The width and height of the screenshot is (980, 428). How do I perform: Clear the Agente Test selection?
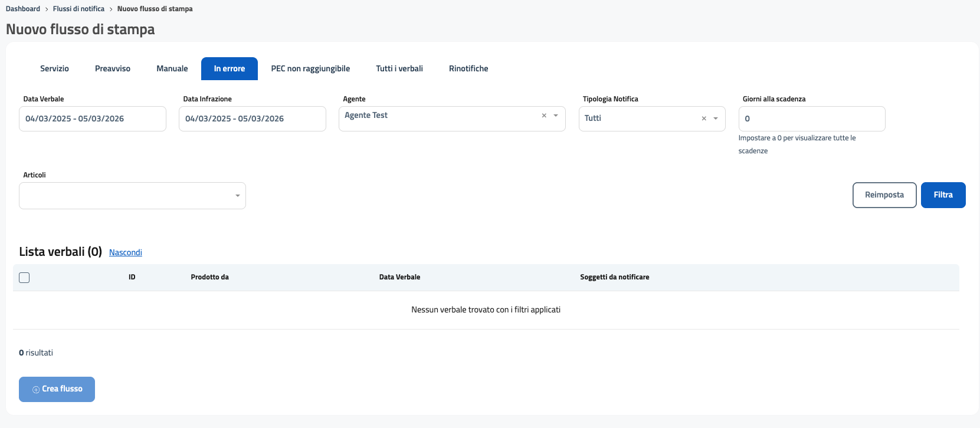pos(544,116)
